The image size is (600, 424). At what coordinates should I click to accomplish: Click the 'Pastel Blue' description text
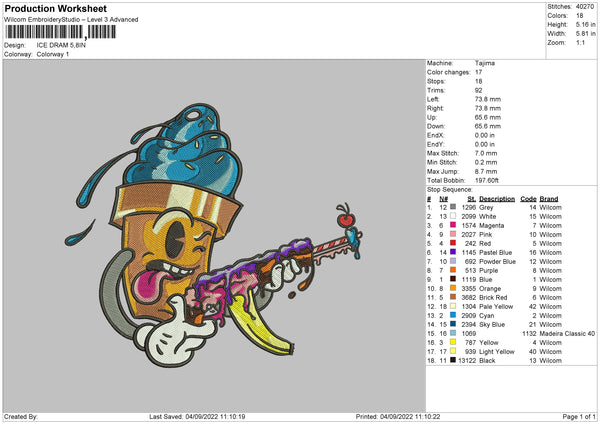click(496, 252)
